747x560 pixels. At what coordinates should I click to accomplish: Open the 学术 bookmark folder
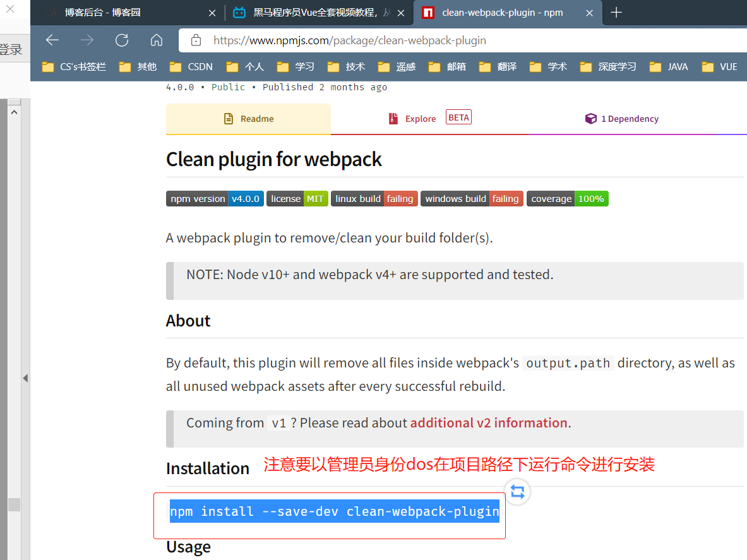pos(548,67)
